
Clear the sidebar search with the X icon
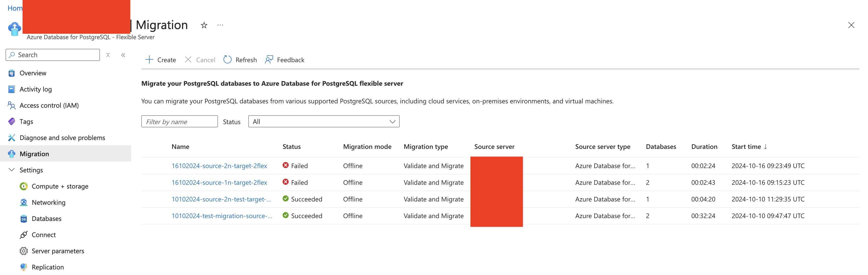(x=108, y=55)
